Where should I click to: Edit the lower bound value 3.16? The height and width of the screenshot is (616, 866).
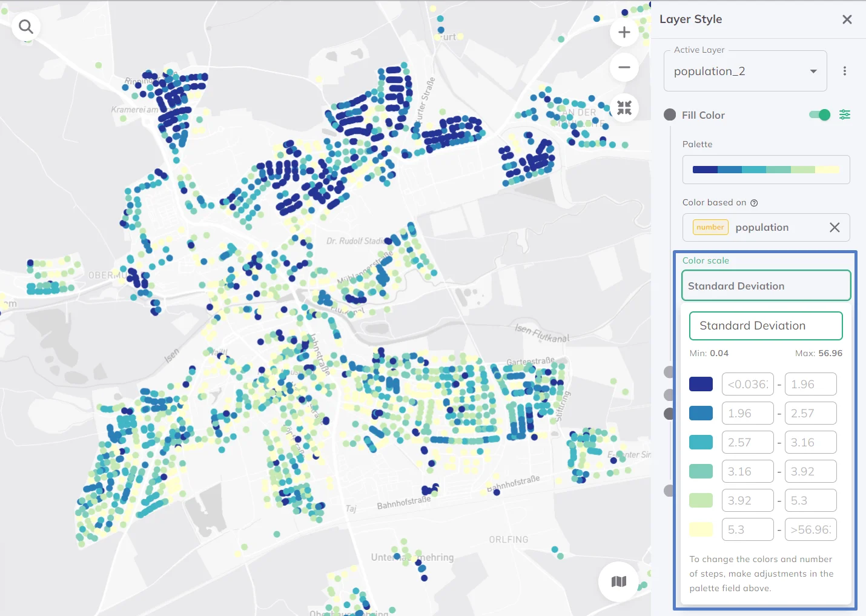pos(748,471)
